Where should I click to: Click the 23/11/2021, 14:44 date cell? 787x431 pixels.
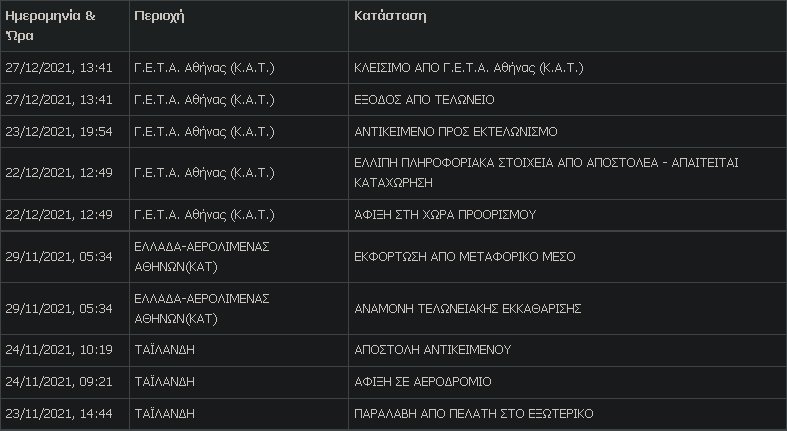click(x=59, y=414)
